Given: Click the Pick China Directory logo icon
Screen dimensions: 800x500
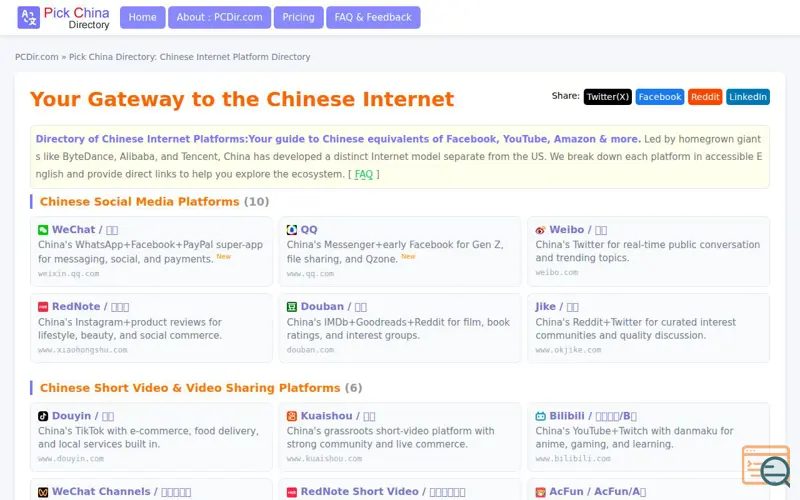Looking at the screenshot, I should (29, 17).
